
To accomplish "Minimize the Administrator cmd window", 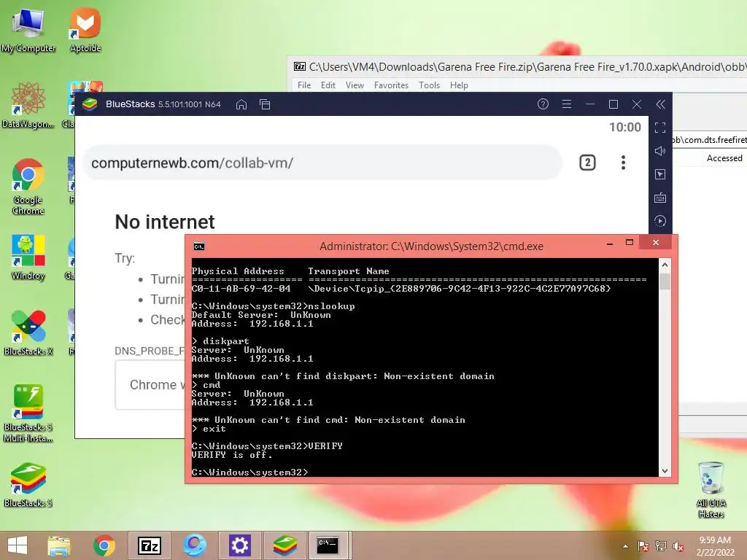I will point(610,243).
